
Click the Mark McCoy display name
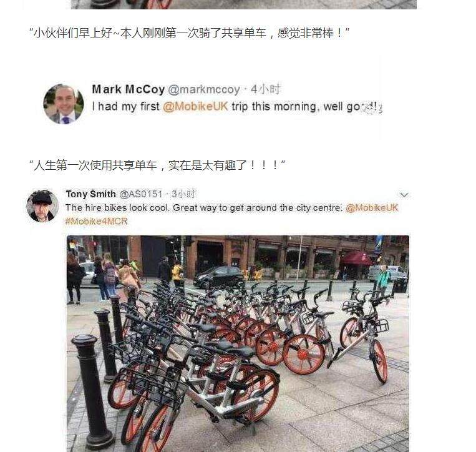[128, 89]
